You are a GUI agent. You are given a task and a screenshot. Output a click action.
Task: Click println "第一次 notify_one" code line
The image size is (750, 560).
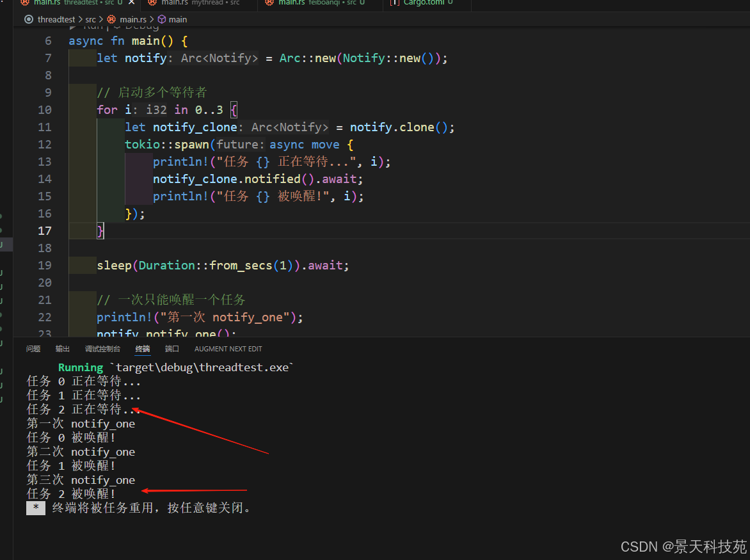[200, 317]
